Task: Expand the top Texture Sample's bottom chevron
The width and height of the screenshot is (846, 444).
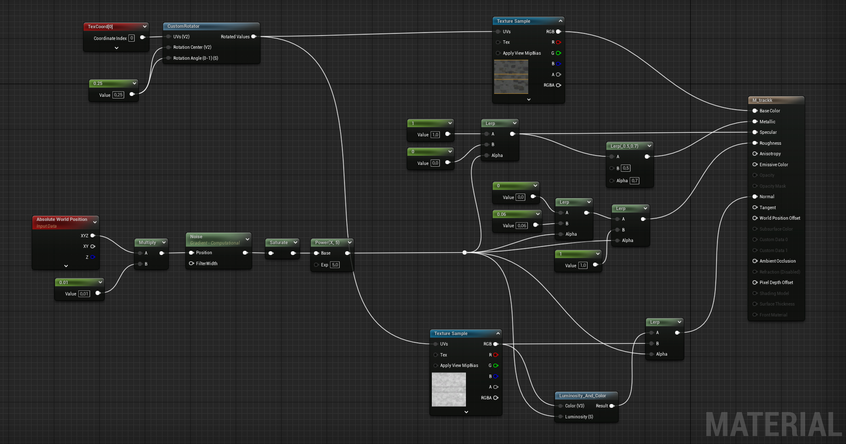Action: pos(527,100)
